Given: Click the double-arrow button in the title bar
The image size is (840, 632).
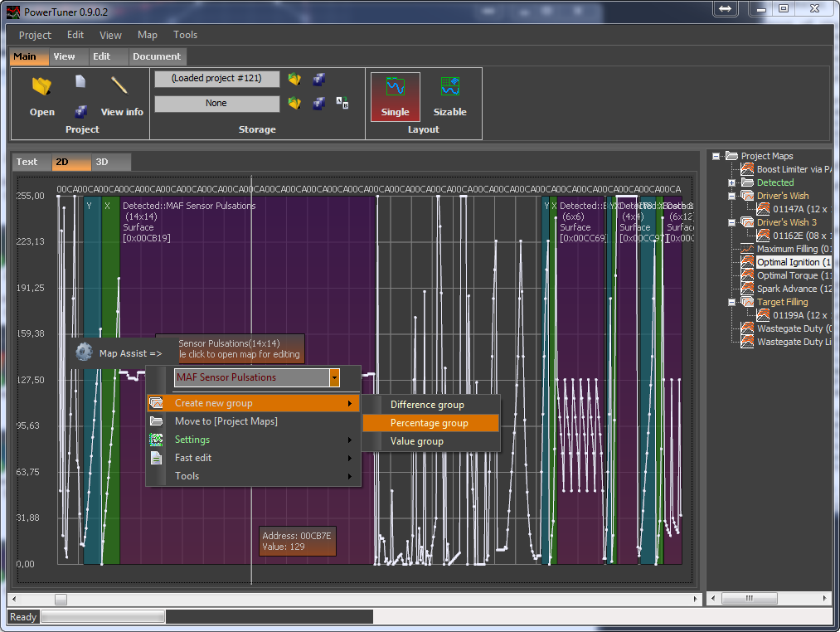Looking at the screenshot, I should [726, 8].
